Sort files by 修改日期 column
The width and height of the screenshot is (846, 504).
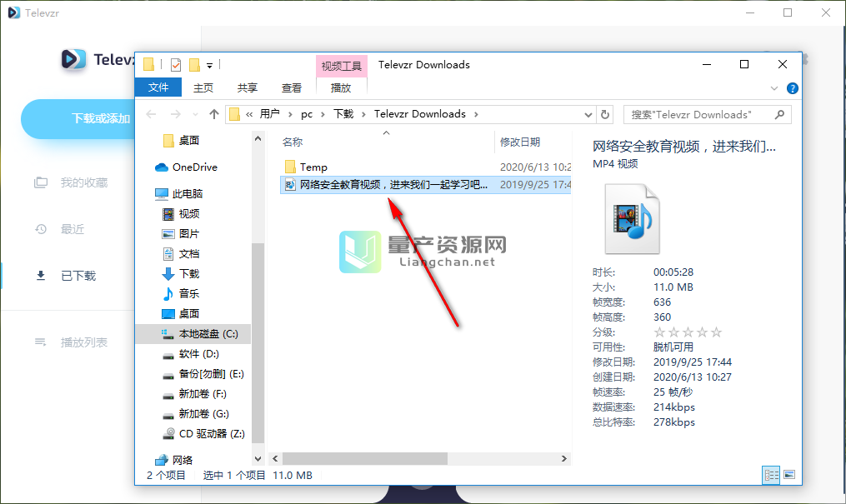519,142
